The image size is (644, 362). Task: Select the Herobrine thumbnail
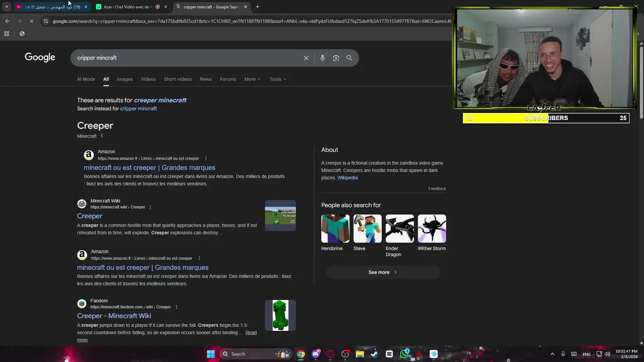[x=335, y=229]
